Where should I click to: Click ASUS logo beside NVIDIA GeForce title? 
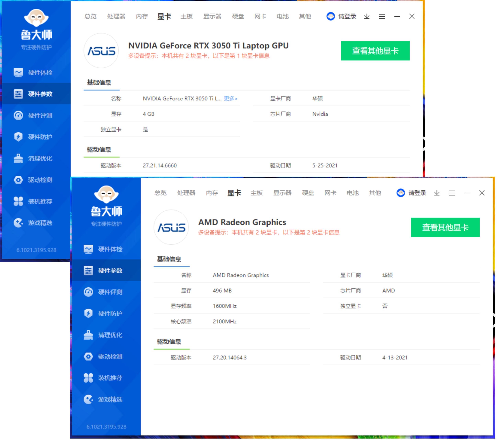point(101,51)
